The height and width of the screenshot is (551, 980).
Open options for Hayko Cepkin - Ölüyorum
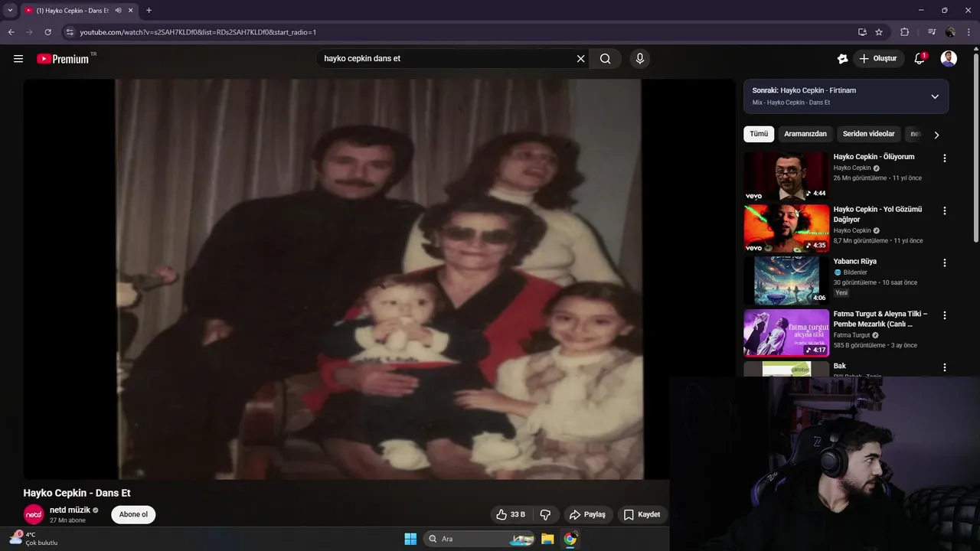(x=944, y=158)
